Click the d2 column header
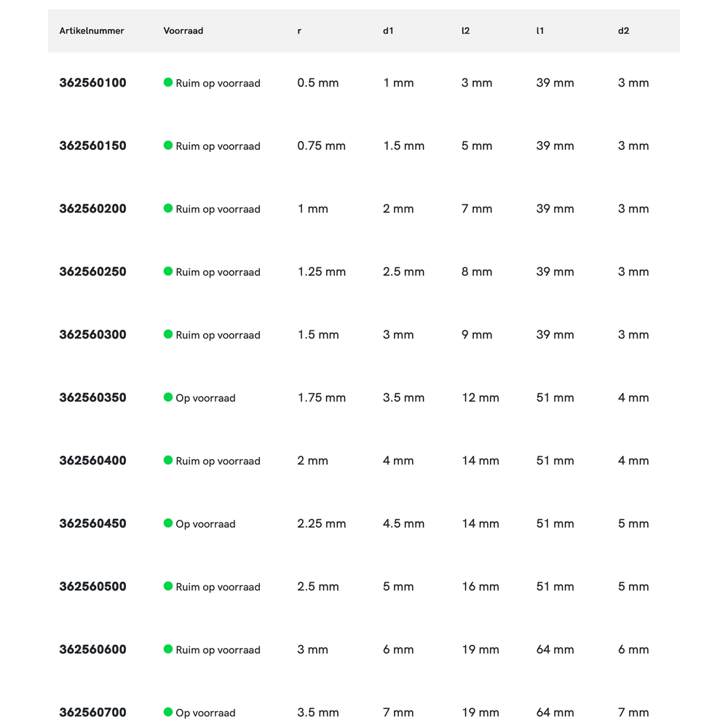728x728 pixels. pyautogui.click(x=623, y=31)
